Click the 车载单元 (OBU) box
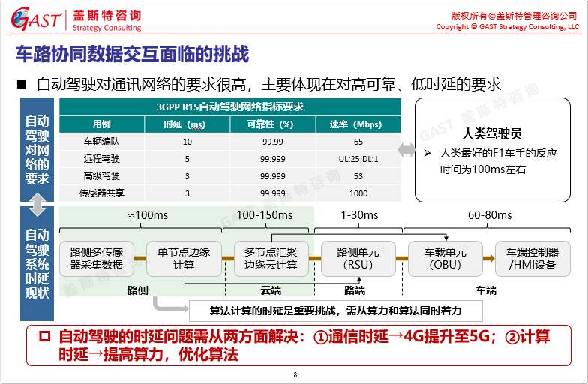Viewport: 588px width, 384px height. pos(445,258)
